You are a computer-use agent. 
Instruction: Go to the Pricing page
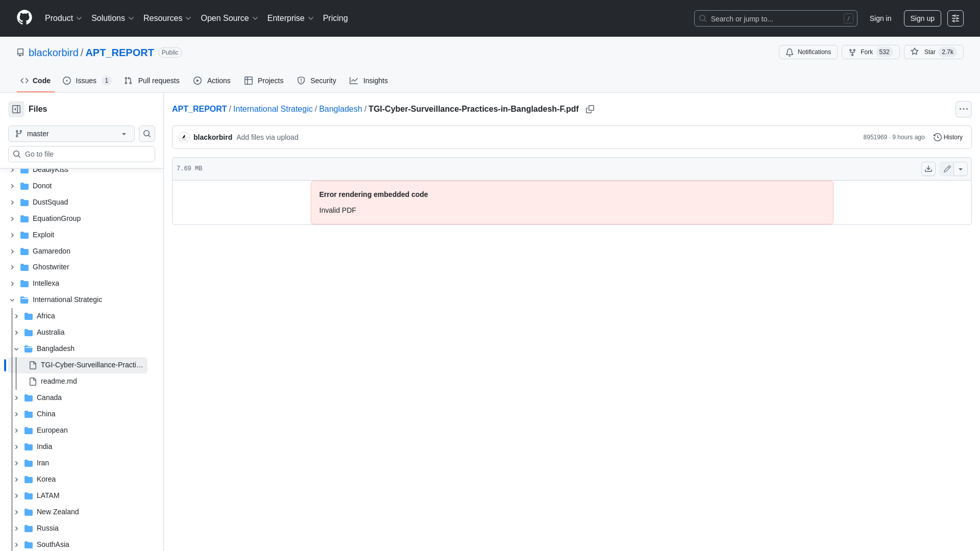coord(335,18)
